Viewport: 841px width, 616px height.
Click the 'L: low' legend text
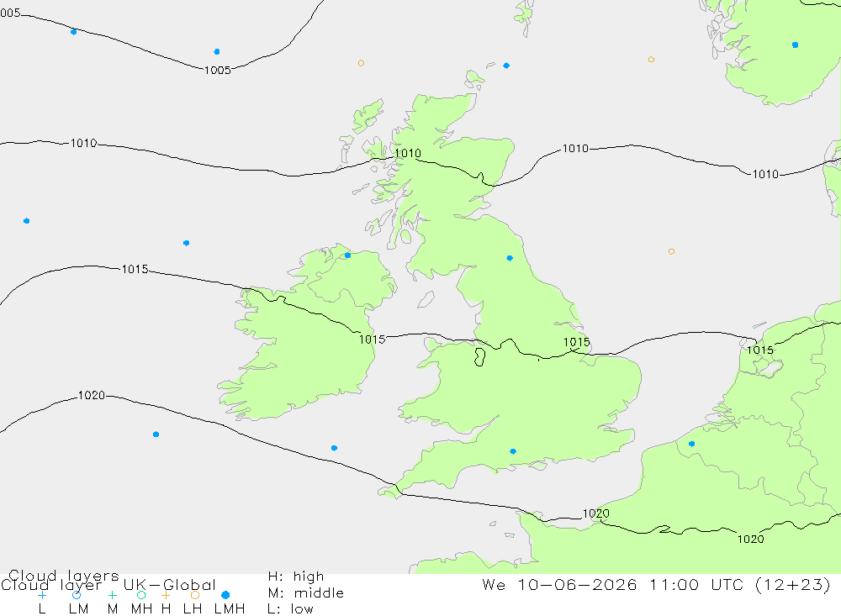click(291, 609)
